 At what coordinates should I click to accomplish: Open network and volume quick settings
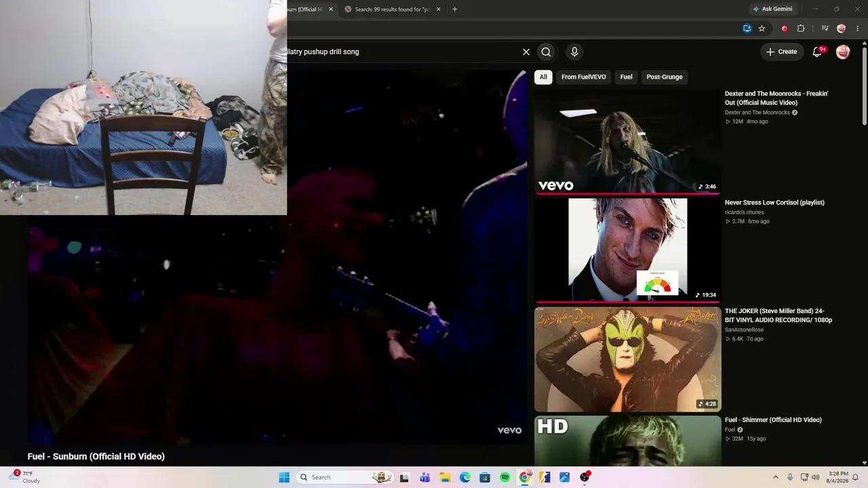click(810, 477)
